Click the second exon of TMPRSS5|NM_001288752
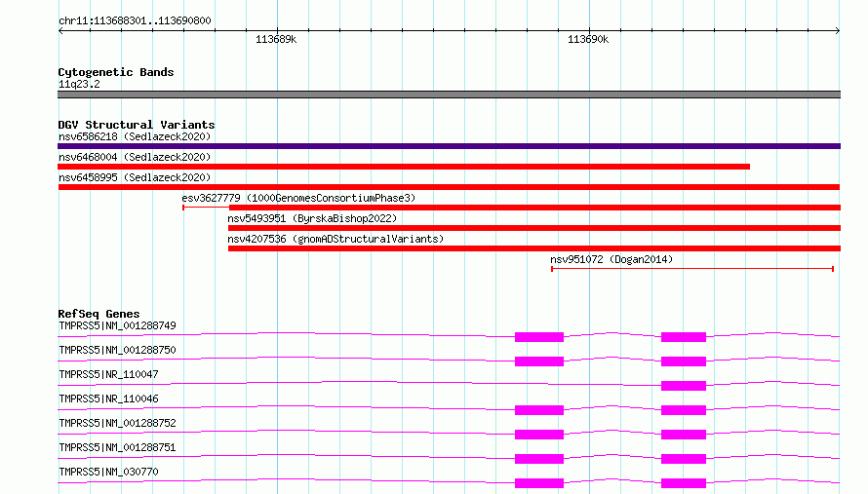This screenshot has width=868, height=494. coord(684,435)
